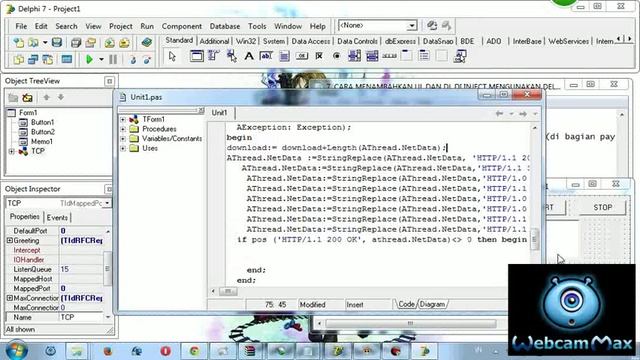
Task: Expand the TForm1 node in code explorer
Action: [x=123, y=119]
